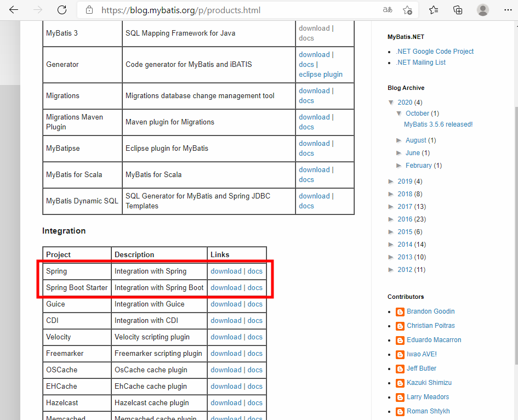Expand the 2014 archive triangle
This screenshot has width=518, height=420.
click(391, 245)
